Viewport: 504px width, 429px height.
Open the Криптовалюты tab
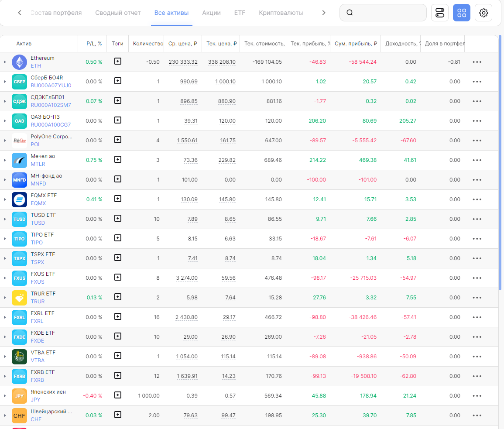(281, 13)
